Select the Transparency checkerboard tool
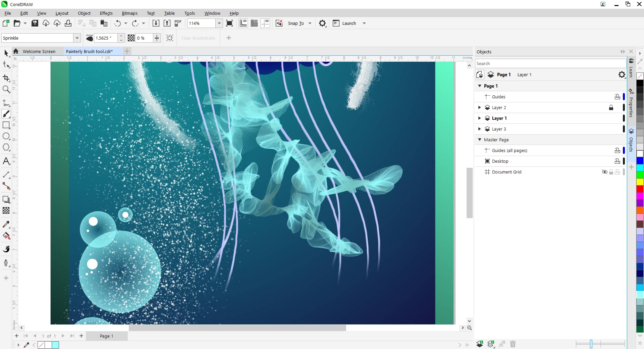Image resolution: width=644 pixels, height=349 pixels. (6, 210)
